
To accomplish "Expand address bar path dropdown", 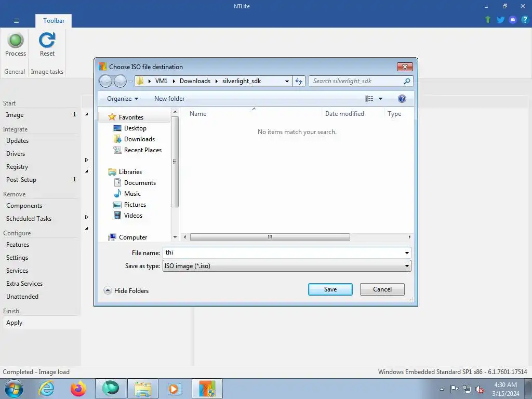I will (x=287, y=81).
